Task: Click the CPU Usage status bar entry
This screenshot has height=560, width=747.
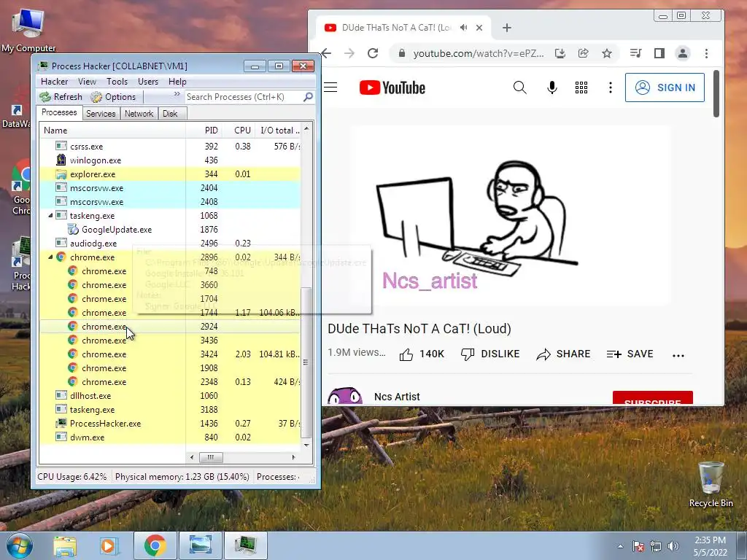Action: pos(72,477)
